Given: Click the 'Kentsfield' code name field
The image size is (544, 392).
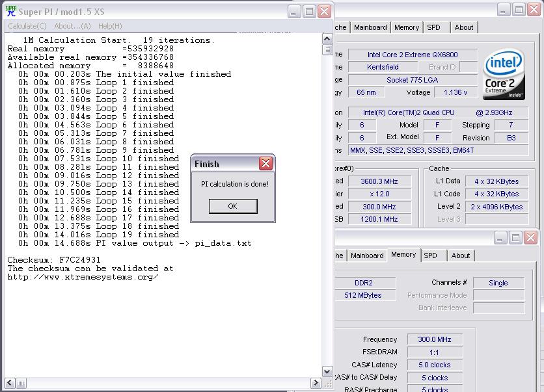Looking at the screenshot, I should click(383, 67).
